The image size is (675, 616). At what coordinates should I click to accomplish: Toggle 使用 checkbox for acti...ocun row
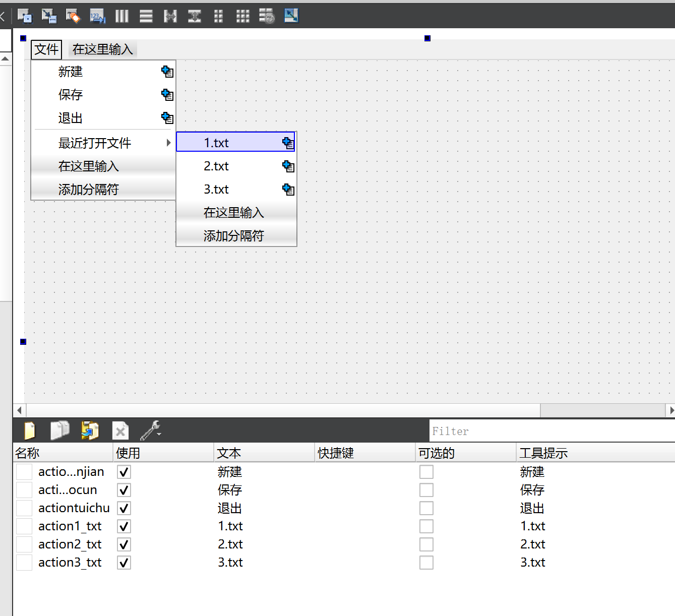[124, 490]
